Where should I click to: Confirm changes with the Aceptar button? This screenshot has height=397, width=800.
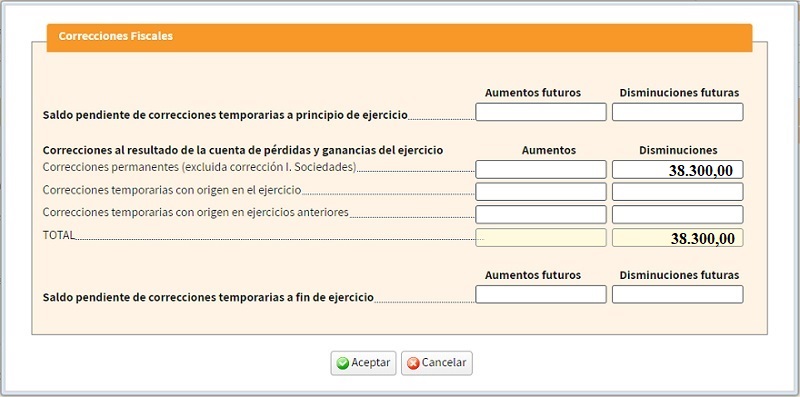coord(363,363)
